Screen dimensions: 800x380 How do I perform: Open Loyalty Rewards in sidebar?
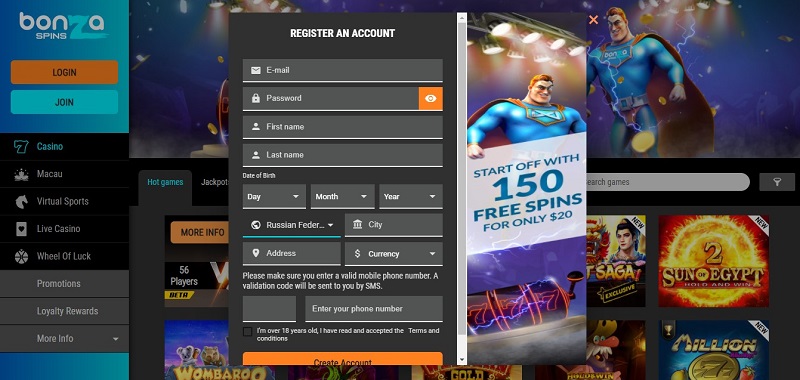click(x=64, y=311)
